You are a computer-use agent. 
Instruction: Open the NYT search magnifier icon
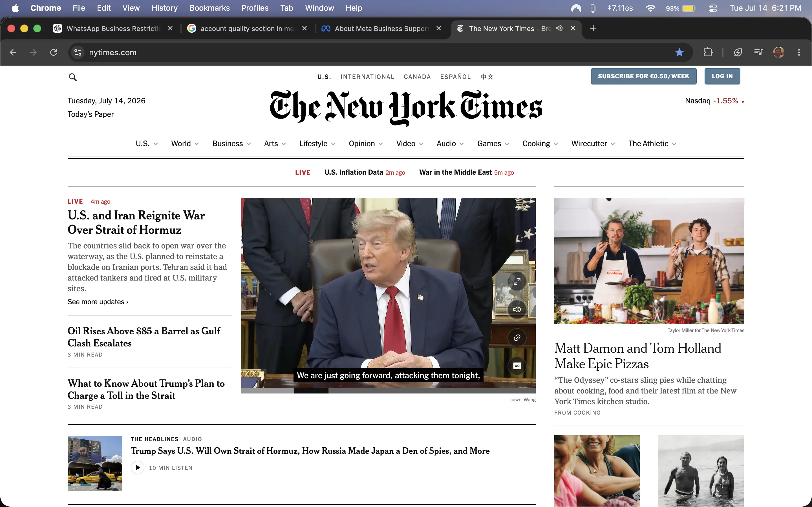pos(72,77)
